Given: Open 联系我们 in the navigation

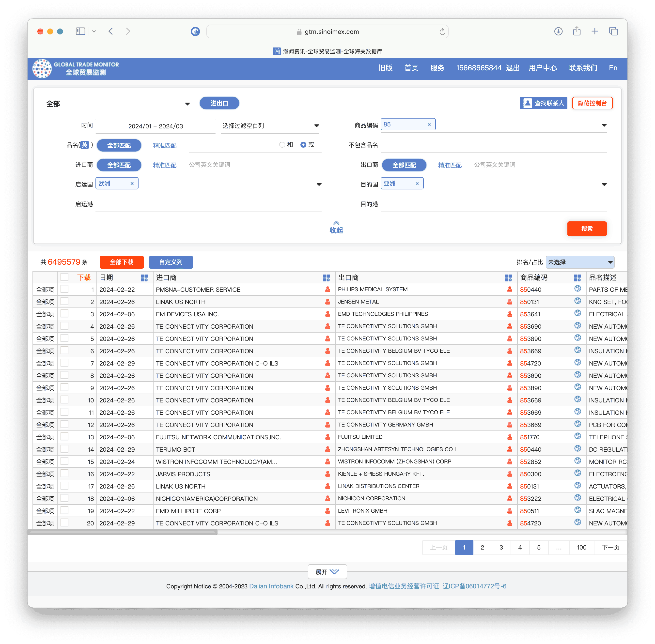Looking at the screenshot, I should (x=583, y=68).
